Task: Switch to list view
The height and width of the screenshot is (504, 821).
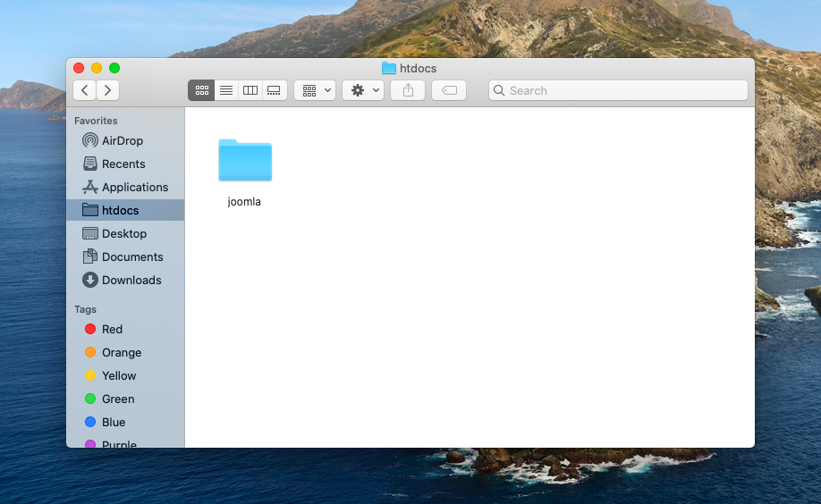Action: pos(226,90)
